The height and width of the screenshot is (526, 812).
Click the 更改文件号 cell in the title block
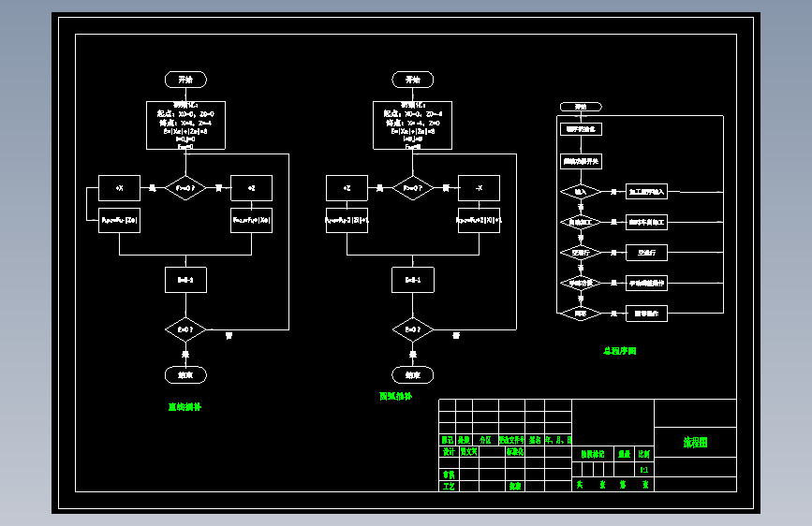pos(512,440)
